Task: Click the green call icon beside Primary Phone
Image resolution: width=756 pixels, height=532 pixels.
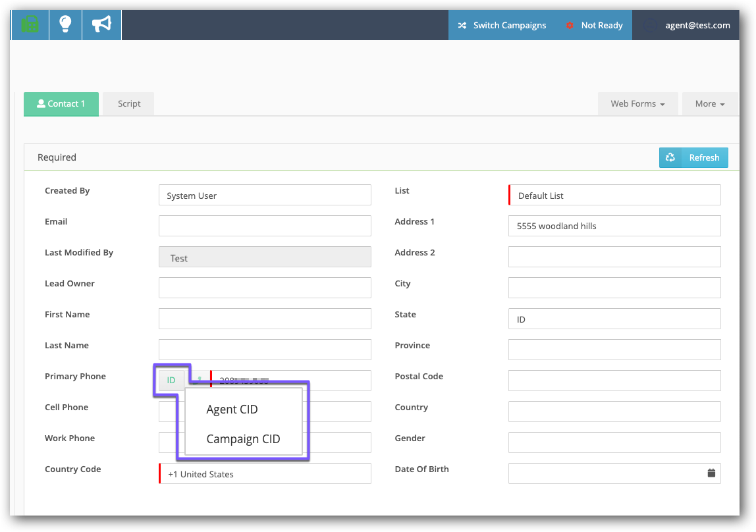Action: pyautogui.click(x=200, y=380)
